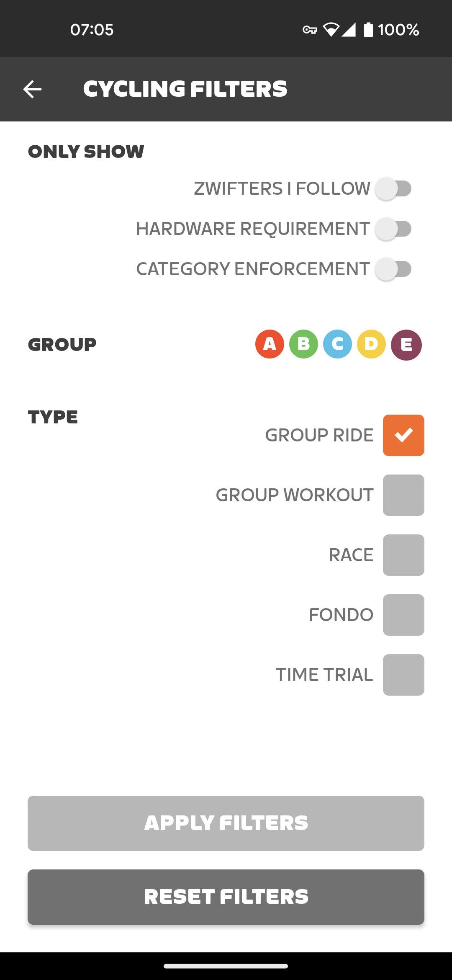Uncheck the Group Ride checkbox
Image resolution: width=452 pixels, height=980 pixels.
click(403, 435)
